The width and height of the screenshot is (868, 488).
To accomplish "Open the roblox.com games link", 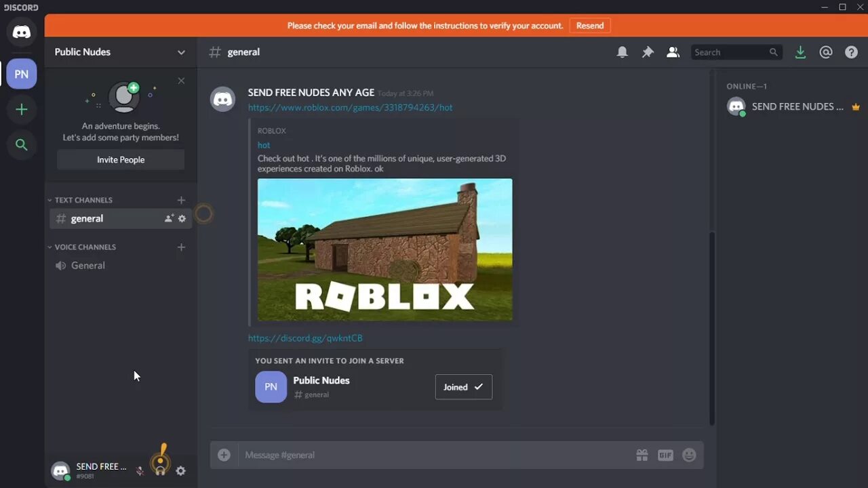I will point(350,107).
